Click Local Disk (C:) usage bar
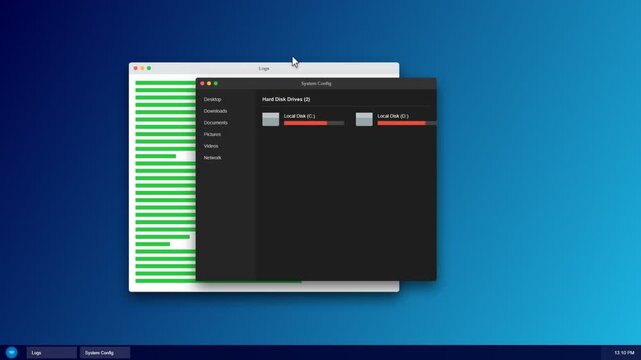The width and height of the screenshot is (641, 360). click(314, 123)
